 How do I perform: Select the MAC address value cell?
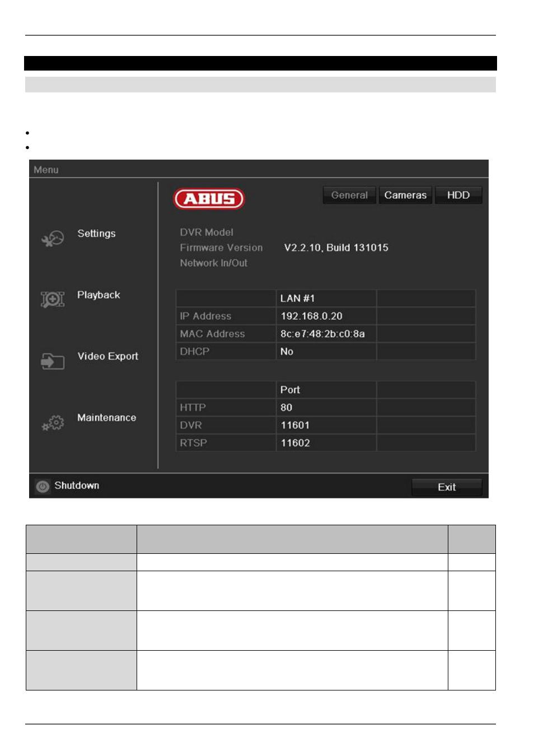click(x=322, y=334)
